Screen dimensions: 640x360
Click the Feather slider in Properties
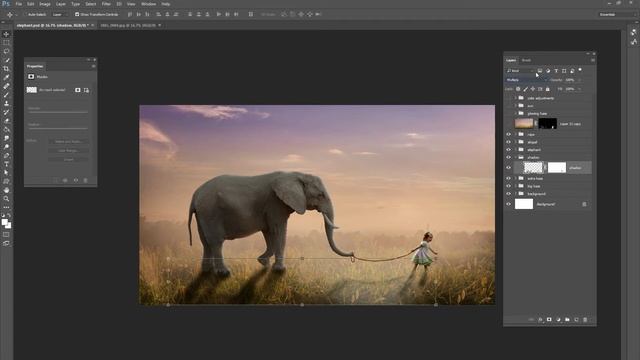coord(58,128)
